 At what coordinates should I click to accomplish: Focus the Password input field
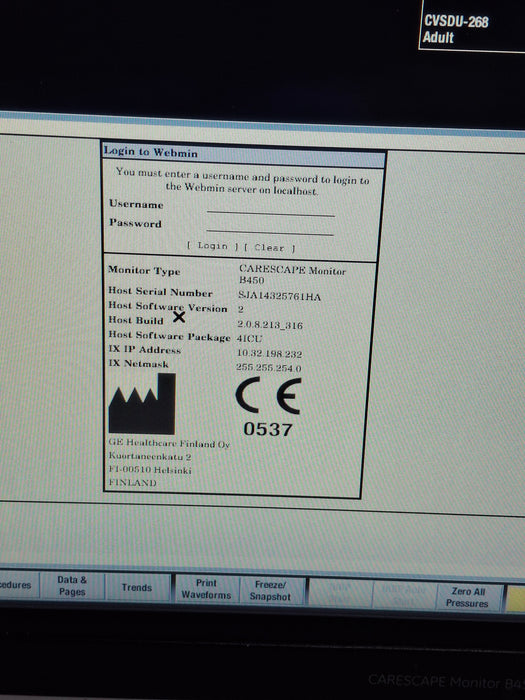270,228
